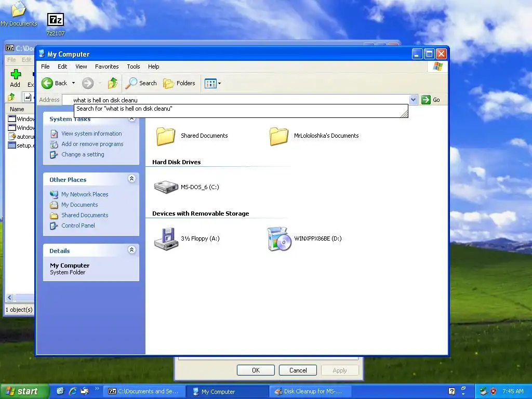Screen dimensions: 532x399
Task: Select the 3½ Floppy (A:) drive icon
Action: [166, 239]
